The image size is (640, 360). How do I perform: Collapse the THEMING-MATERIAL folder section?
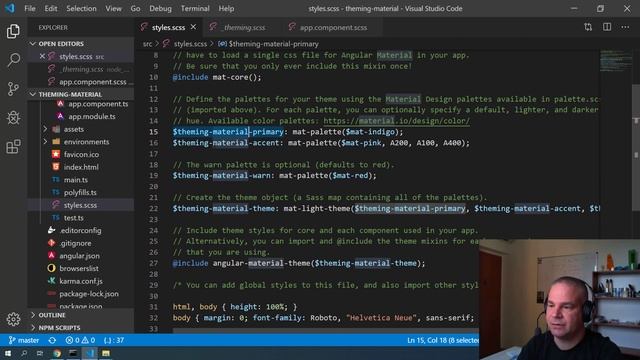pos(81,94)
